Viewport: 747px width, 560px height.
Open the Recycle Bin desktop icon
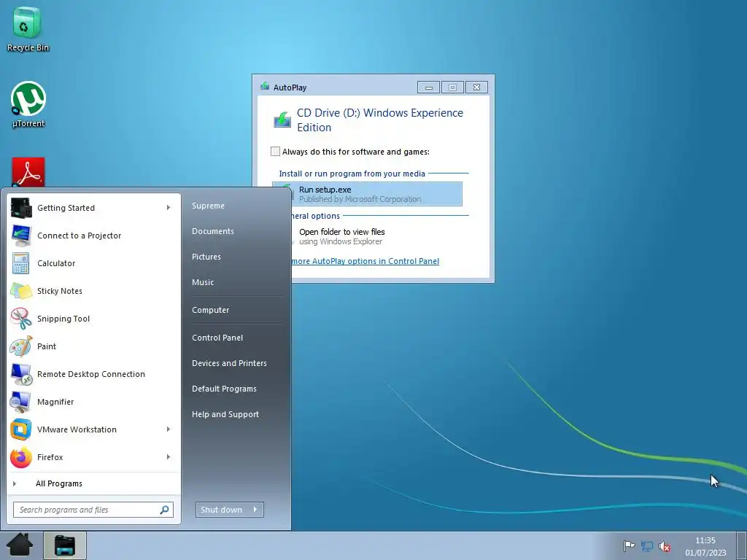coord(28,28)
